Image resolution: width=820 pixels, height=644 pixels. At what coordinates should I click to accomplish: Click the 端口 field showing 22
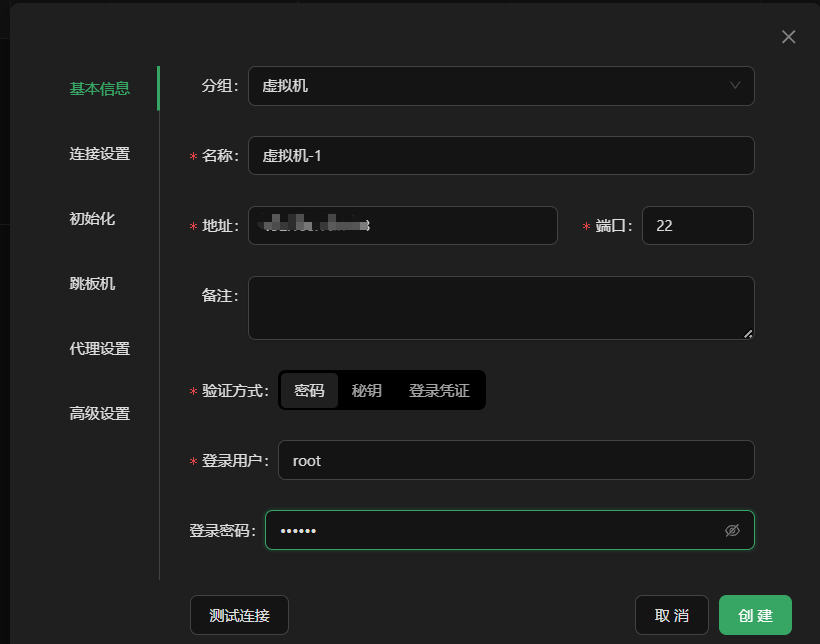tap(697, 225)
